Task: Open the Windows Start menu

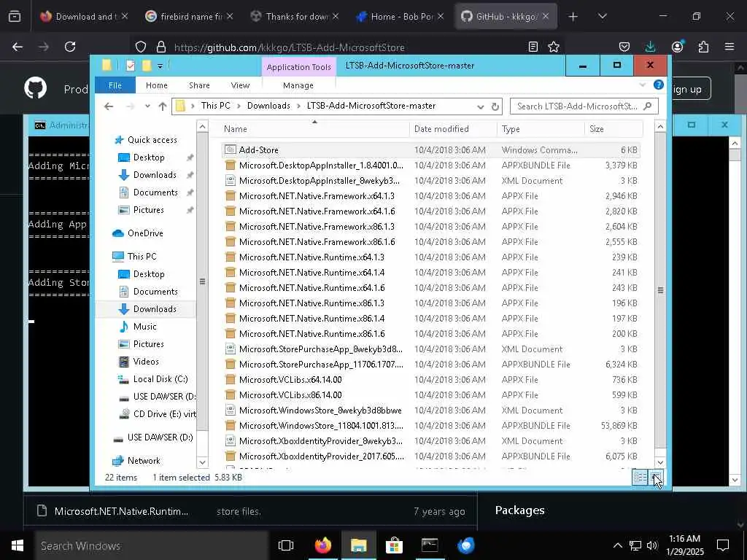Action: tap(18, 545)
